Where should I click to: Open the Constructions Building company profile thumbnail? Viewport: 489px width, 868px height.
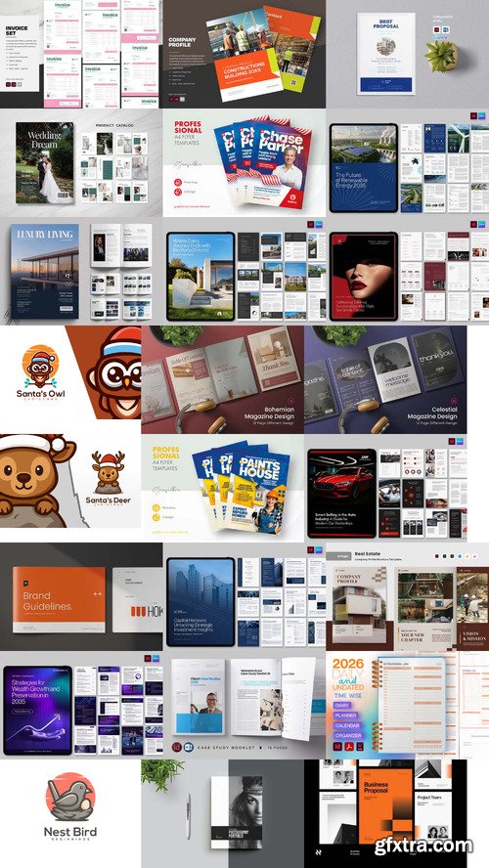point(244,54)
